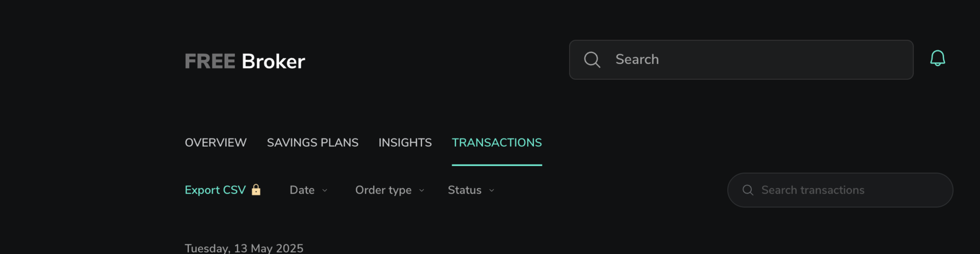The image size is (980, 254).
Task: Go home via the FREE Broker logo
Action: (244, 61)
